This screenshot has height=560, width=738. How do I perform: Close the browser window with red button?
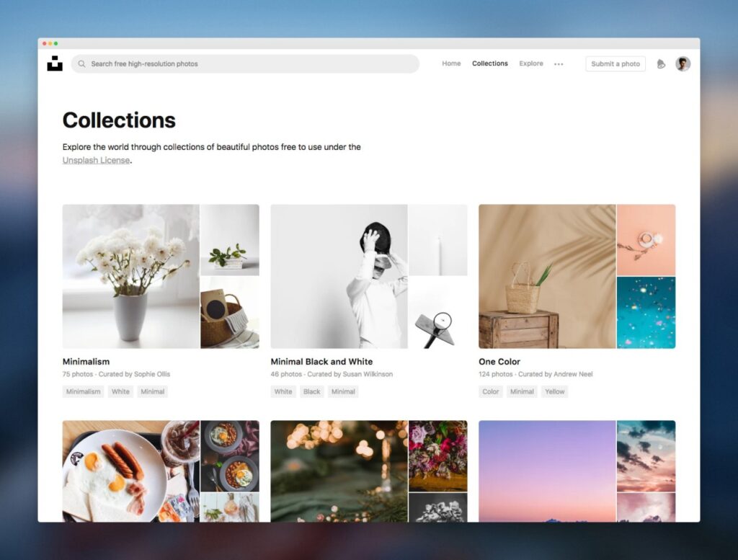pyautogui.click(x=44, y=43)
